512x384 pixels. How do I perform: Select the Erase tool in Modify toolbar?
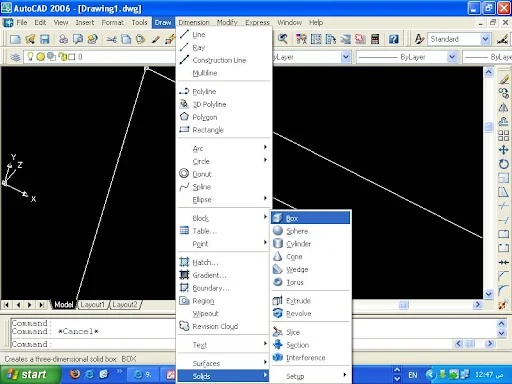pos(503,79)
